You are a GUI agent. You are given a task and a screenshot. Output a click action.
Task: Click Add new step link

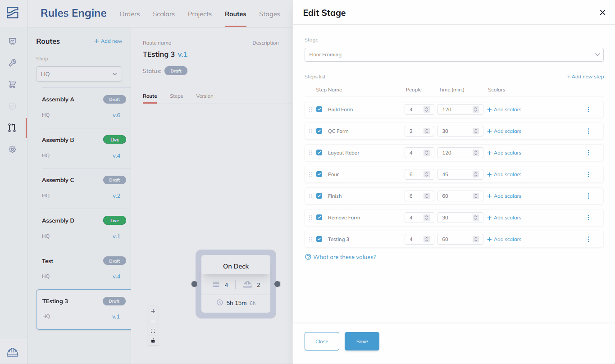(x=585, y=77)
